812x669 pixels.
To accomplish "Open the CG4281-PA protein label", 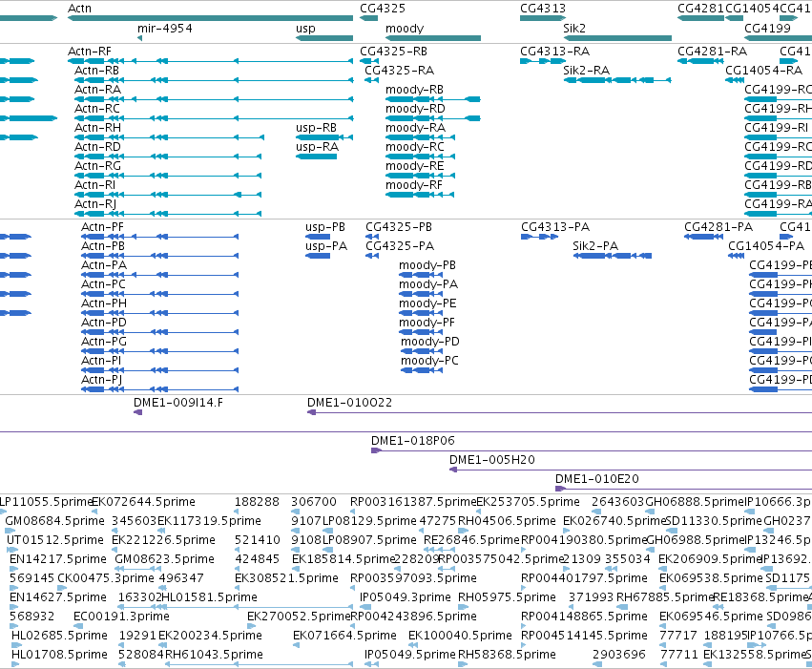I will tap(718, 227).
